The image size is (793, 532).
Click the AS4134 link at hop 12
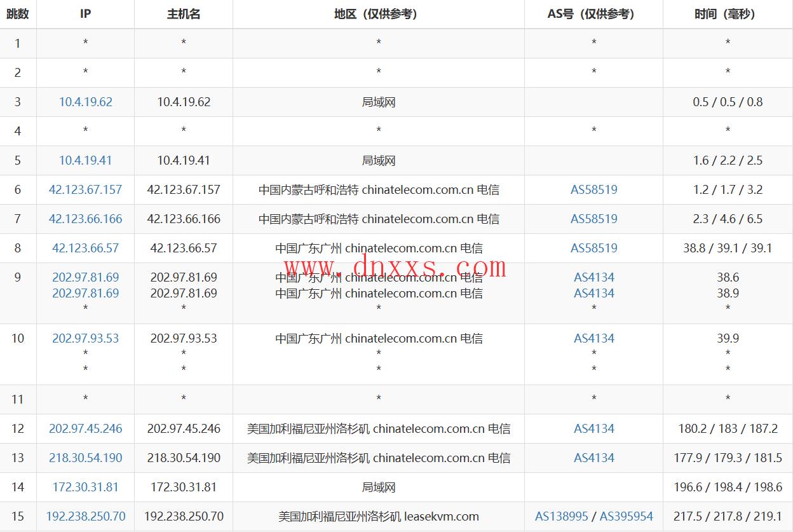[593, 429]
